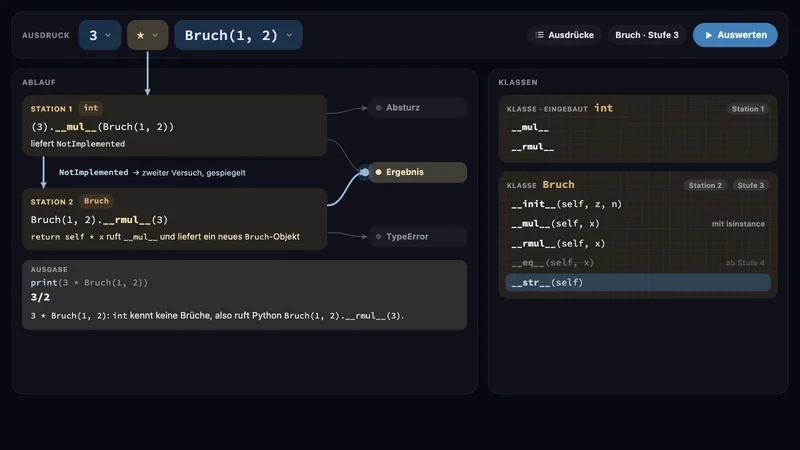This screenshot has width=800, height=450.
Task: Open the left operand dropdown showing 3
Action: click(x=99, y=35)
